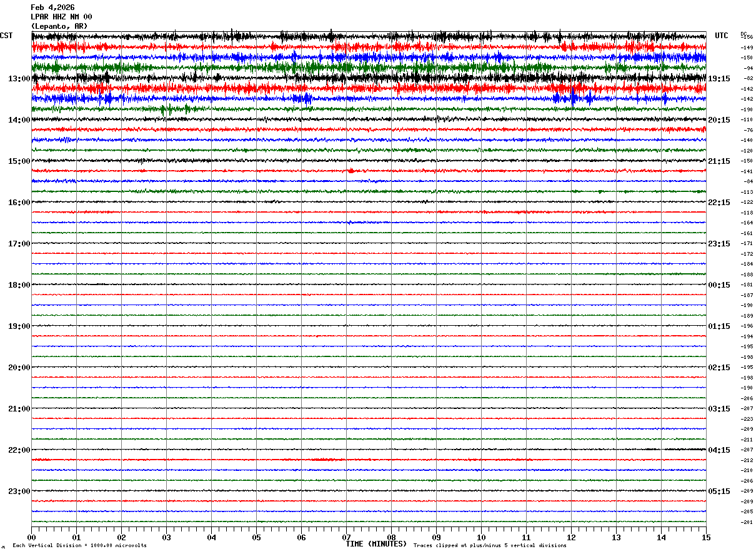The height and width of the screenshot is (554, 756).
Task: Click the "Each Vertical Division = 1000.00 microvolts" note
Action: pyautogui.click(x=80, y=546)
